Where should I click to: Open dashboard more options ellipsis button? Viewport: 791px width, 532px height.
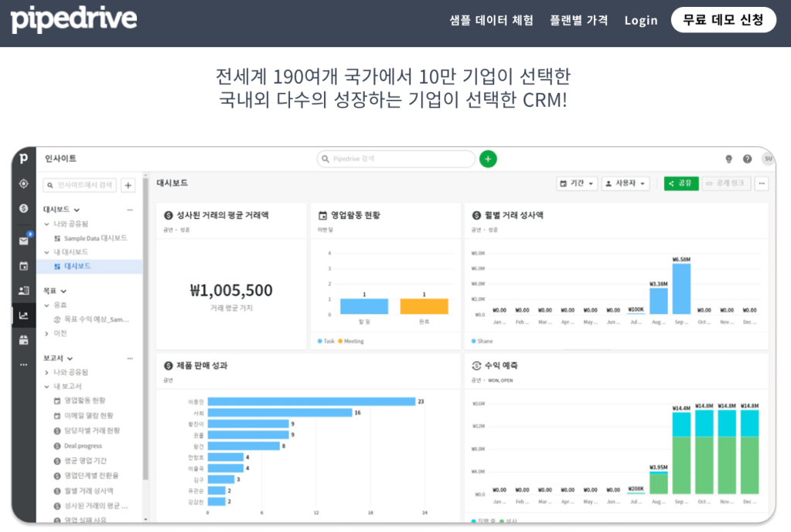pos(762,183)
